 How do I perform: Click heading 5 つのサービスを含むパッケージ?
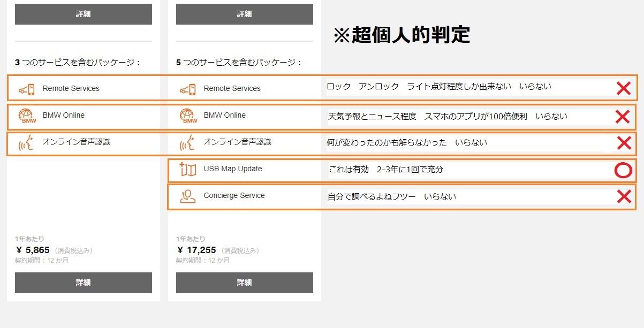click(239, 63)
